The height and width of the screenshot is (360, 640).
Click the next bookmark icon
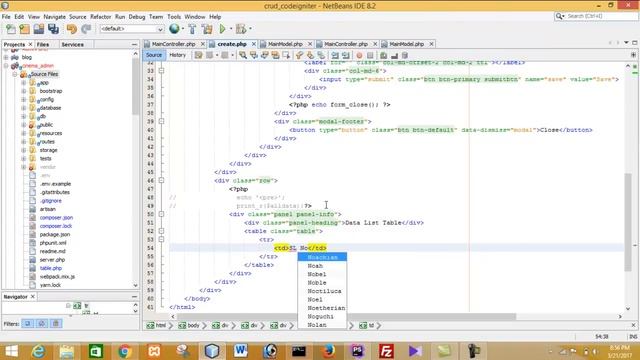[x=310, y=55]
